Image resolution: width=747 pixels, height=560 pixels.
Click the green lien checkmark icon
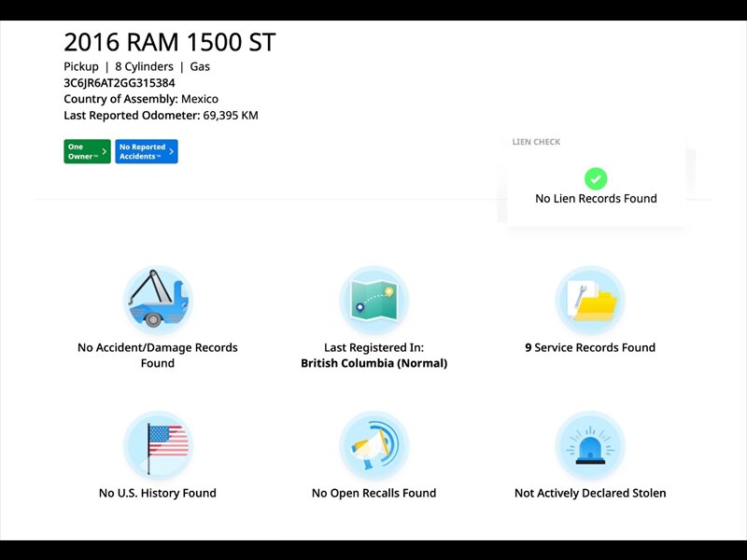[596, 178]
